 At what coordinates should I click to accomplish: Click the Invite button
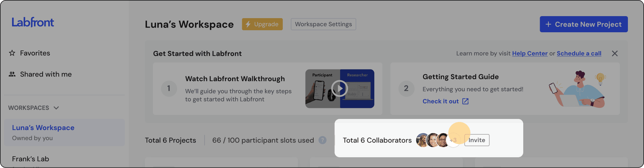coord(477,140)
